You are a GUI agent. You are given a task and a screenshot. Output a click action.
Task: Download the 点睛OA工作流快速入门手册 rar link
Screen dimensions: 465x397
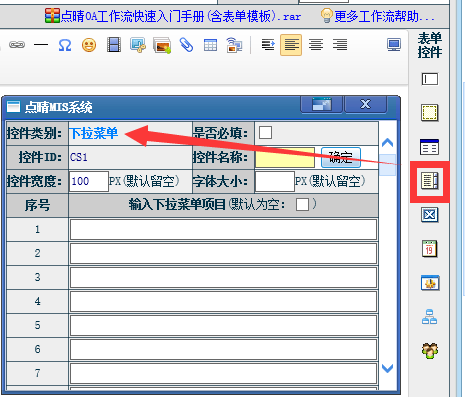pyautogui.click(x=173, y=16)
